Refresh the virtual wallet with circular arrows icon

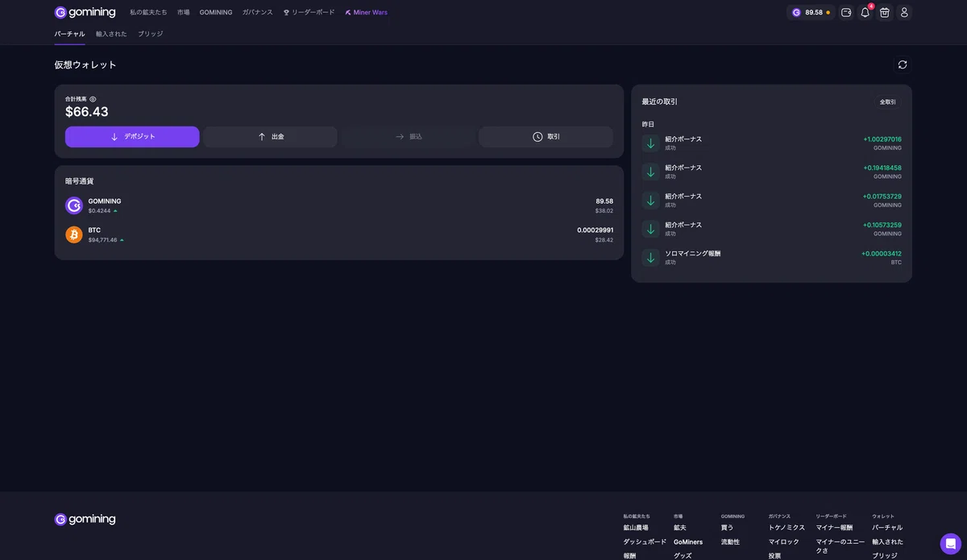[x=903, y=64]
